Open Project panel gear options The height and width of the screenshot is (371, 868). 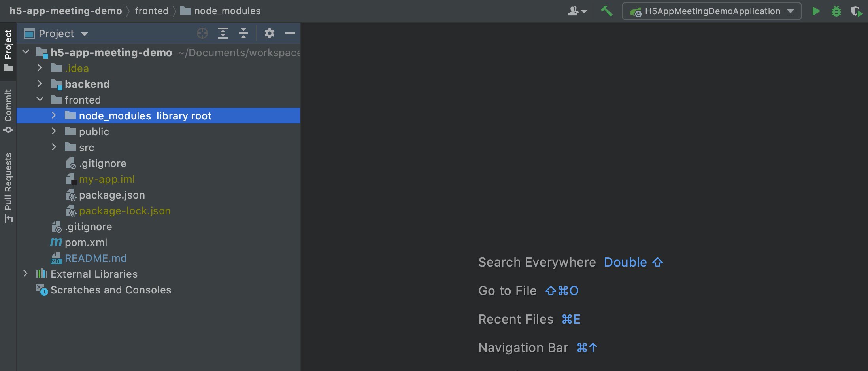coord(270,34)
